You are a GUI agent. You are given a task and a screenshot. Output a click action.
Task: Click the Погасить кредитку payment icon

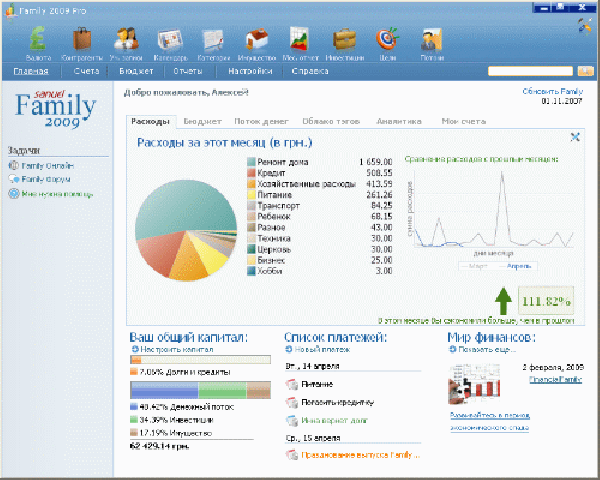click(x=292, y=402)
